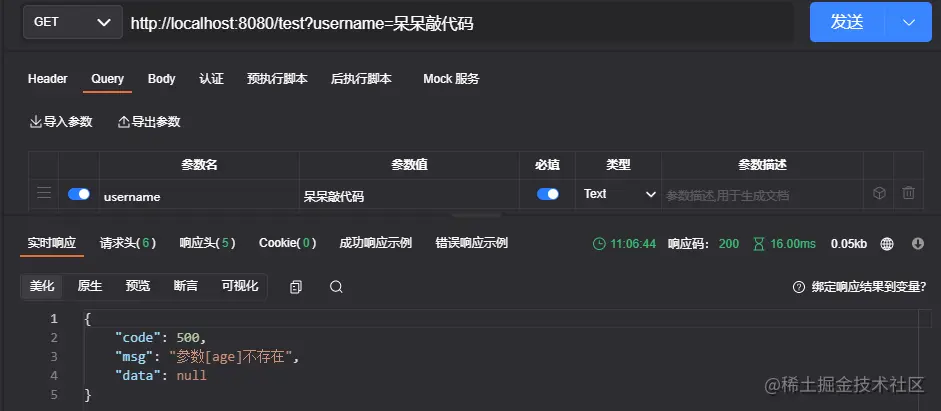This screenshot has height=411, width=941.
Task: Click the drag handle of username row
Action: [44, 193]
